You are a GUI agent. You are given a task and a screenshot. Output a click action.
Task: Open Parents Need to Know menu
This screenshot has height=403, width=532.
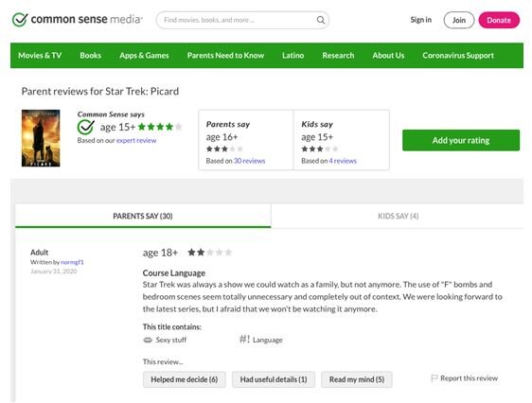[225, 55]
